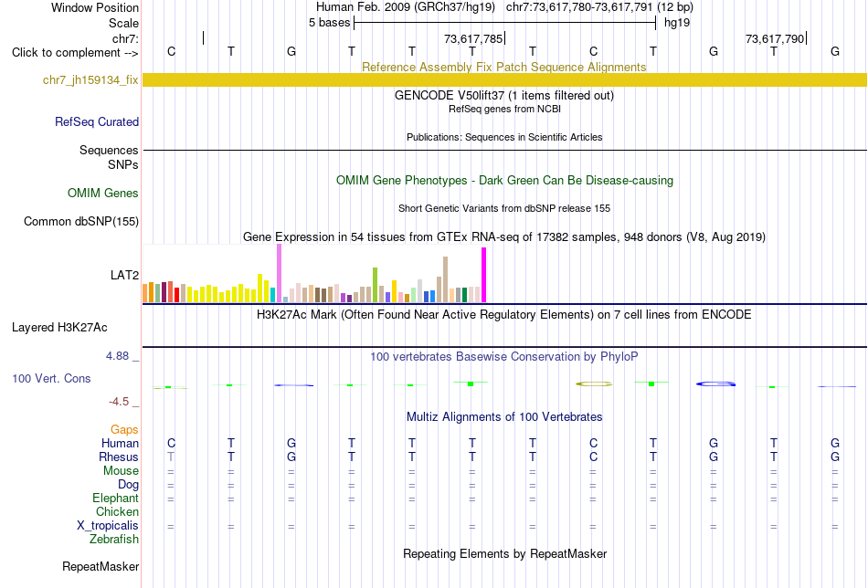Image resolution: width=868 pixels, height=588 pixels.
Task: Click the 'GENCODE V50lift37 (1 items filtered out)' heading
Action: click(504, 95)
